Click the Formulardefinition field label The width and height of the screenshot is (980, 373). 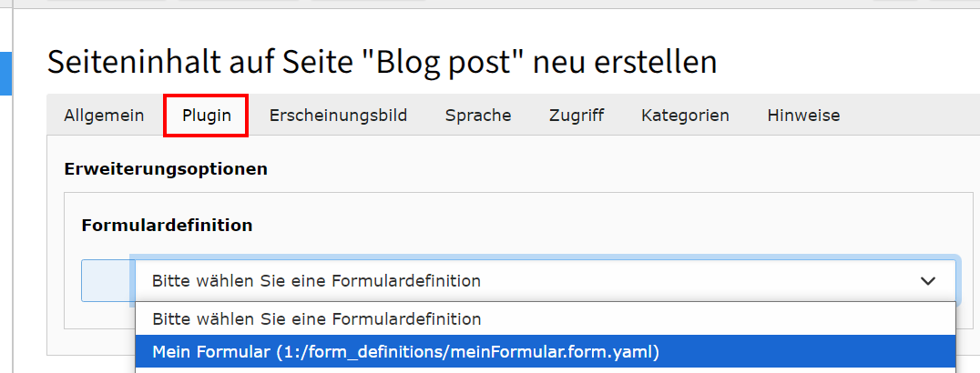click(167, 225)
